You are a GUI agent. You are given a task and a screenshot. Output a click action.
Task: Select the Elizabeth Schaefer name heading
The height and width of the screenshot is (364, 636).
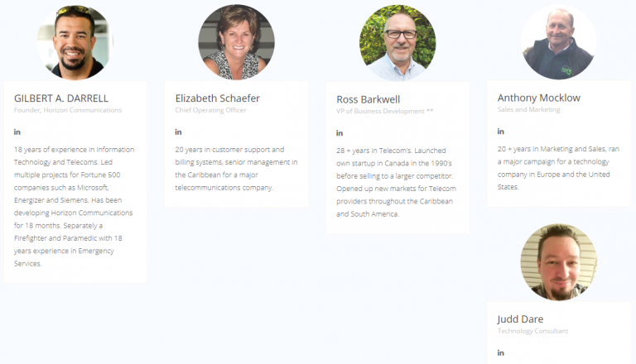click(217, 98)
